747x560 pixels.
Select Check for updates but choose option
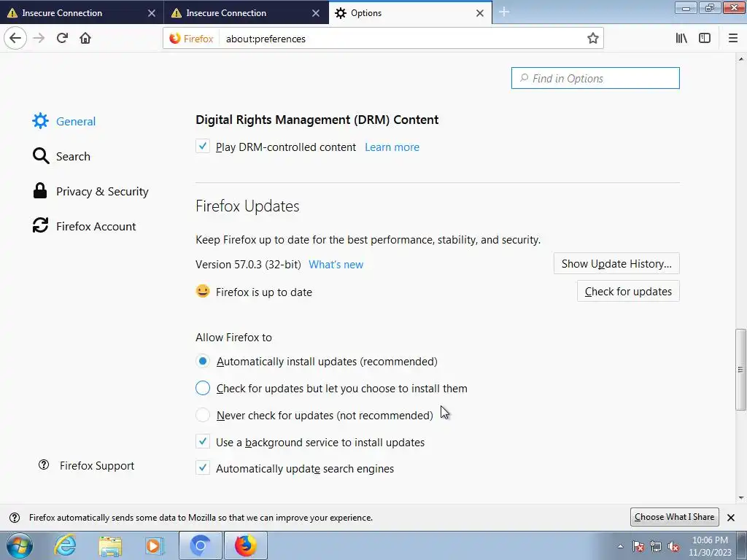click(x=203, y=388)
